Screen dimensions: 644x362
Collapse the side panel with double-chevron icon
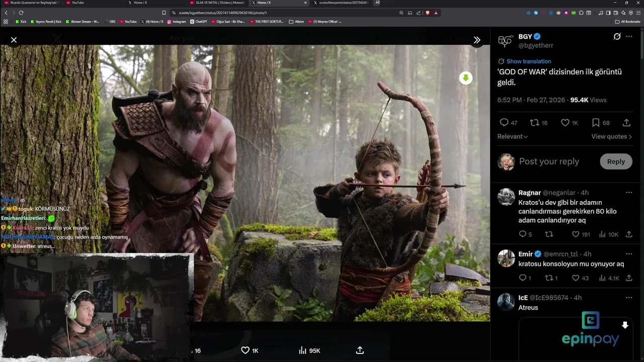click(x=477, y=40)
